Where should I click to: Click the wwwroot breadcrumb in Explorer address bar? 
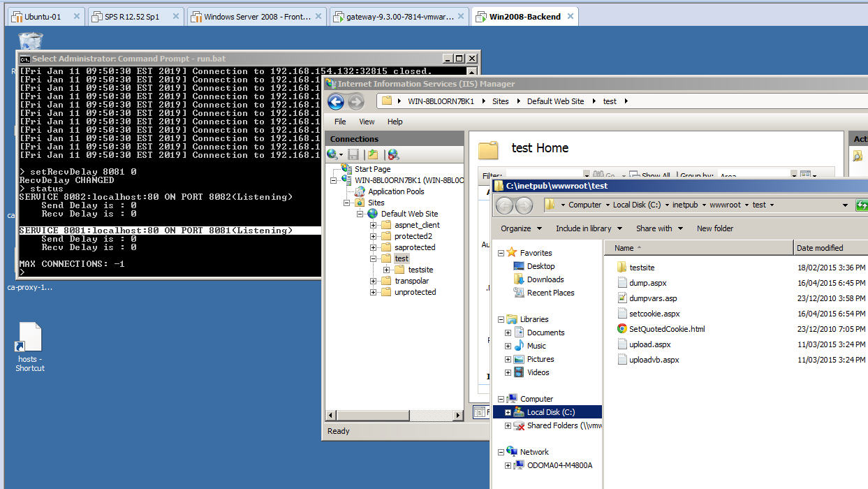(x=725, y=205)
